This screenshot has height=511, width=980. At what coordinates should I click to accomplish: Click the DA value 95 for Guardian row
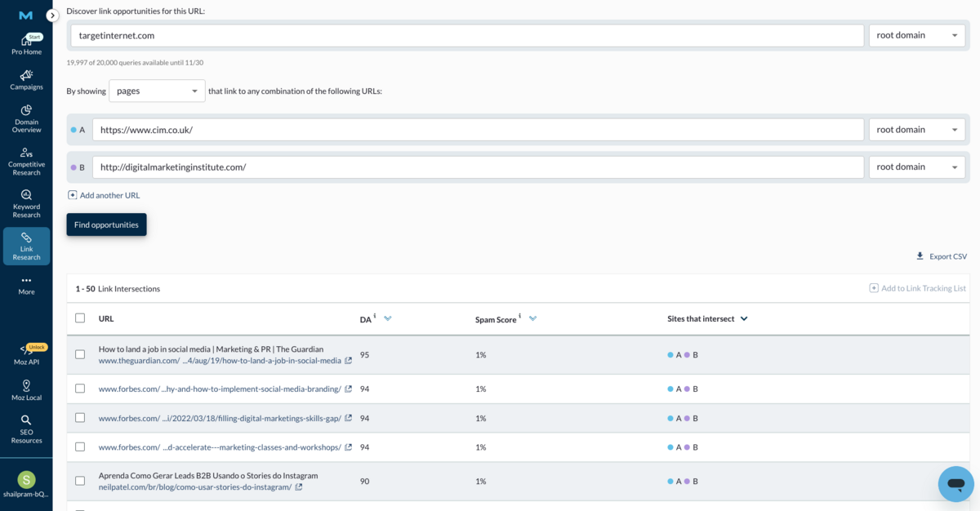pos(364,355)
